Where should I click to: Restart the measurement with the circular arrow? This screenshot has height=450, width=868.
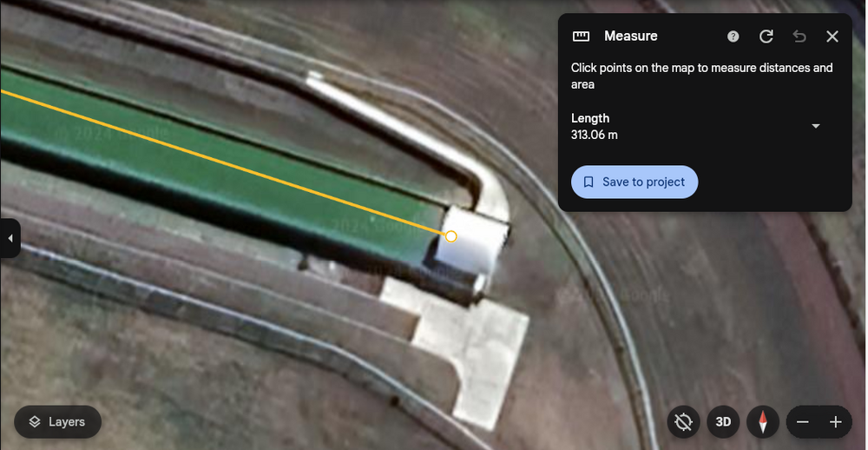[766, 36]
